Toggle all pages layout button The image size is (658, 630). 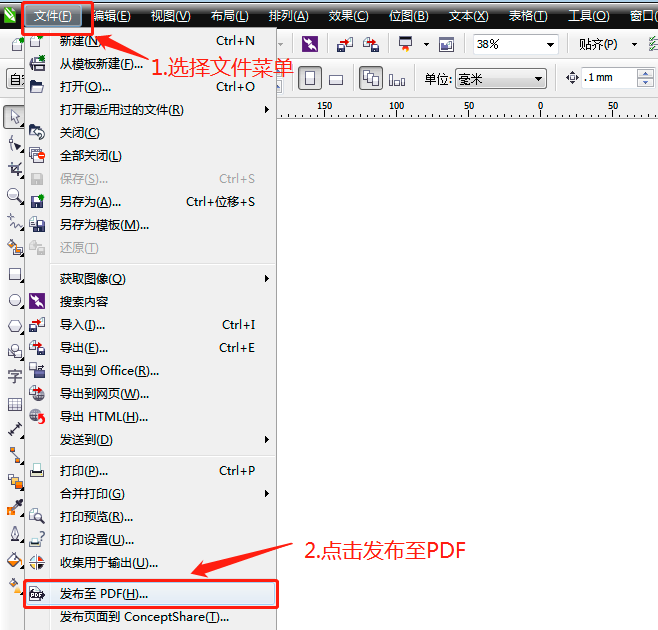(371, 78)
